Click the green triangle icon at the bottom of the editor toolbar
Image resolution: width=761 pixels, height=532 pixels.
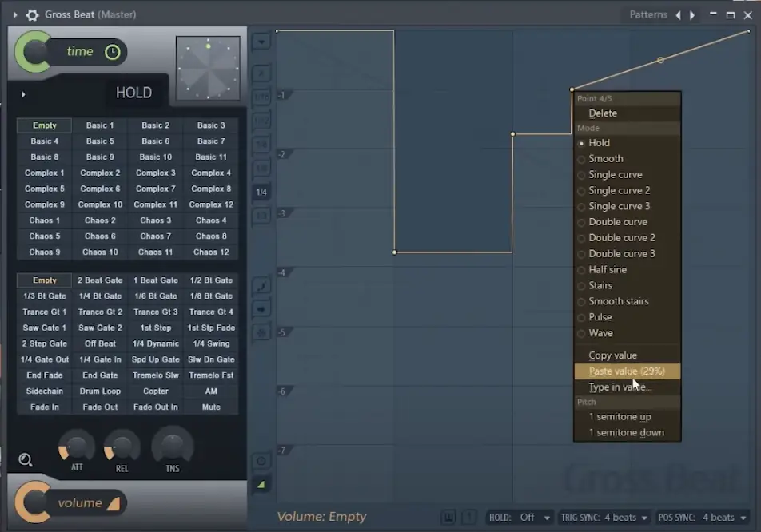point(261,485)
